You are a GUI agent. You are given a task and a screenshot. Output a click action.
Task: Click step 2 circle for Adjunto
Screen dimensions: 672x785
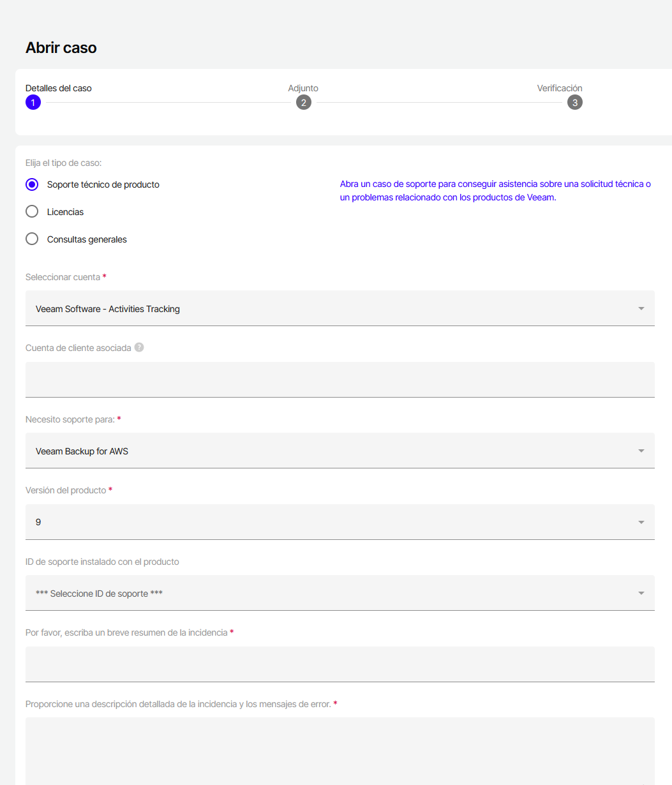coord(304,102)
